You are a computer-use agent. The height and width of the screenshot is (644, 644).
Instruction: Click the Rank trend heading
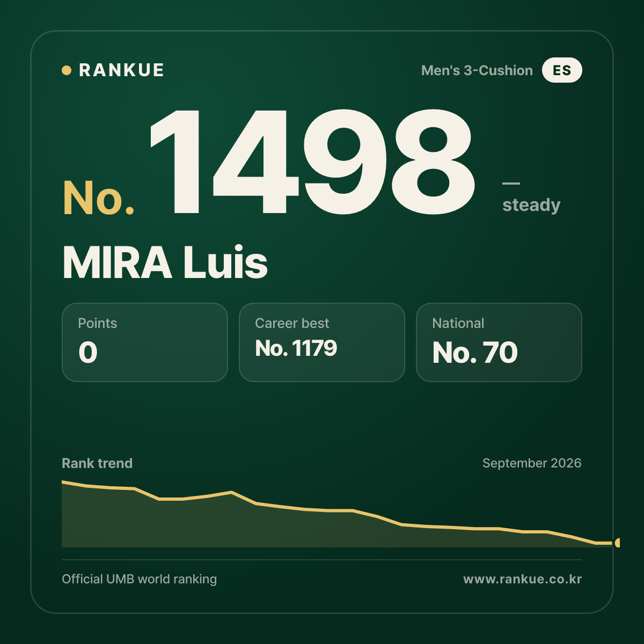pos(97,463)
